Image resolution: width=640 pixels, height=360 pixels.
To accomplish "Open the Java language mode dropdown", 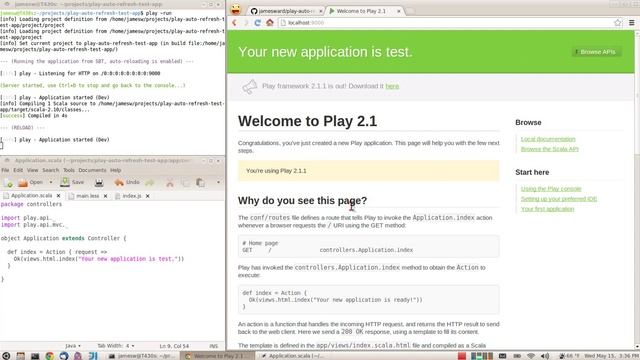I will pyautogui.click(x=73, y=346).
